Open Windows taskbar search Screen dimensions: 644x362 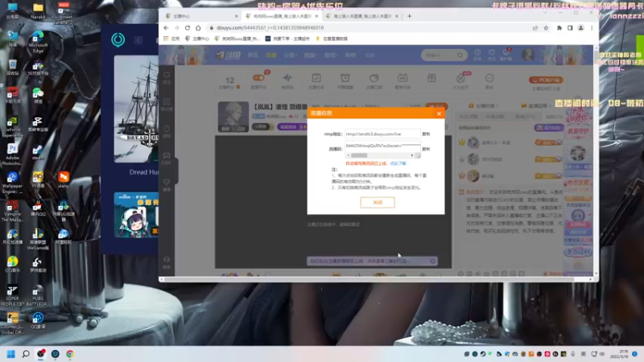(x=26, y=354)
